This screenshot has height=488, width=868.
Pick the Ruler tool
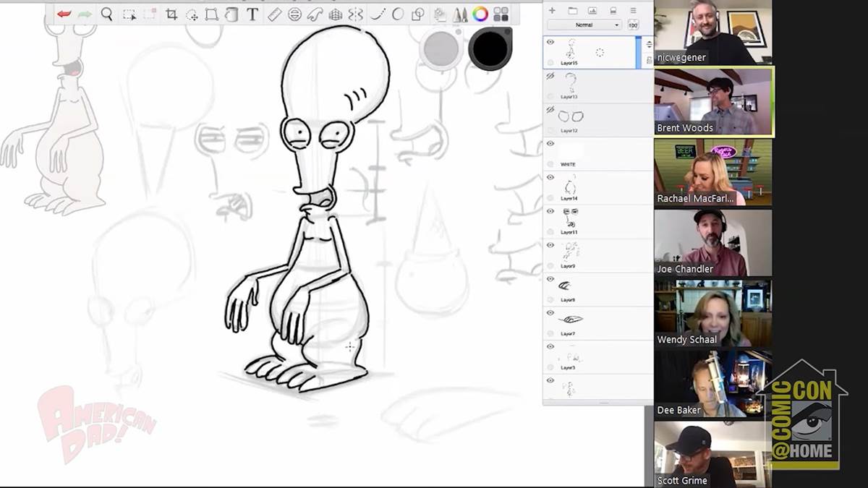tap(274, 14)
